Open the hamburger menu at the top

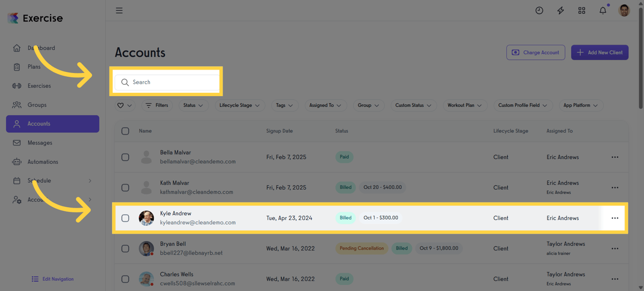click(119, 10)
